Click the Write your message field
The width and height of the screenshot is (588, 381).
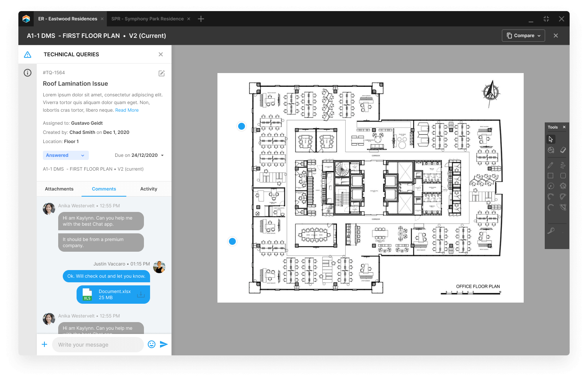[98, 345]
